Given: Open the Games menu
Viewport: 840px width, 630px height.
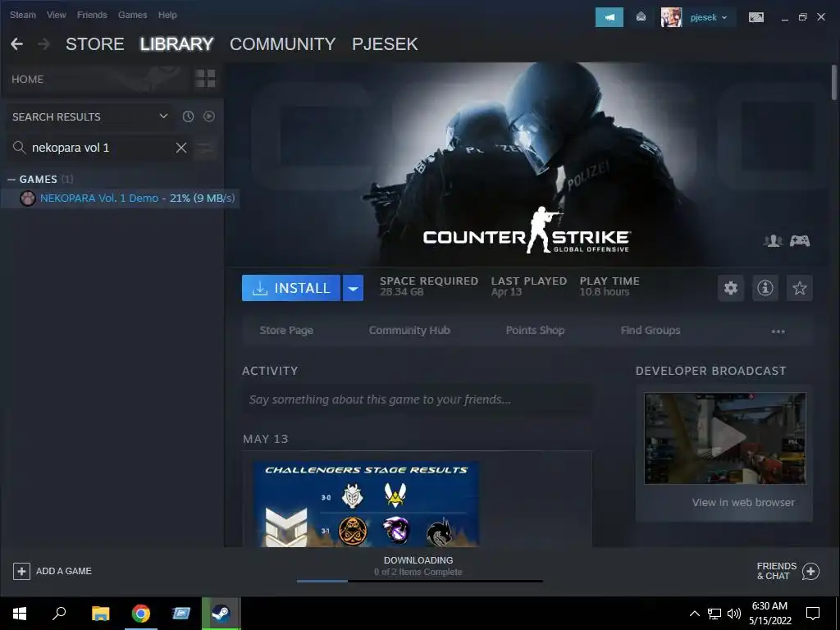Looking at the screenshot, I should coord(132,15).
